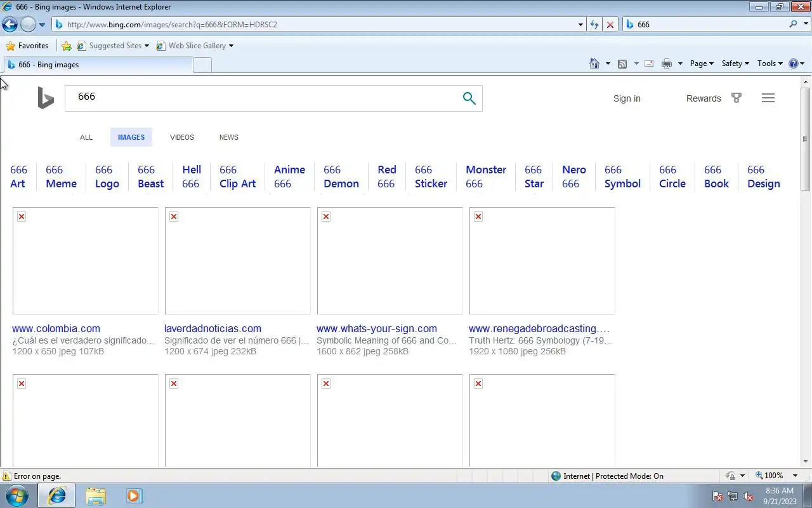Viewport: 812px width, 508px height.
Task: Select the 666 Symbol suggestion
Action: pos(622,177)
